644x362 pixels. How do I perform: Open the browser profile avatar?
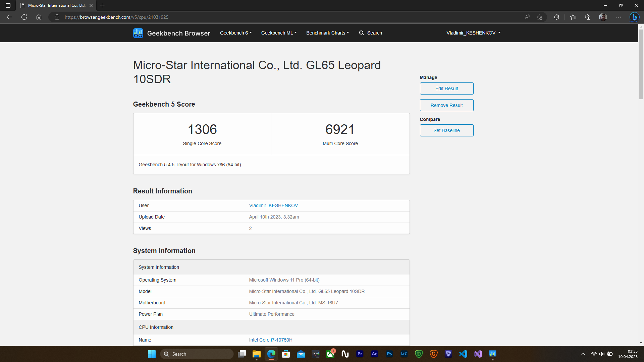(603, 17)
